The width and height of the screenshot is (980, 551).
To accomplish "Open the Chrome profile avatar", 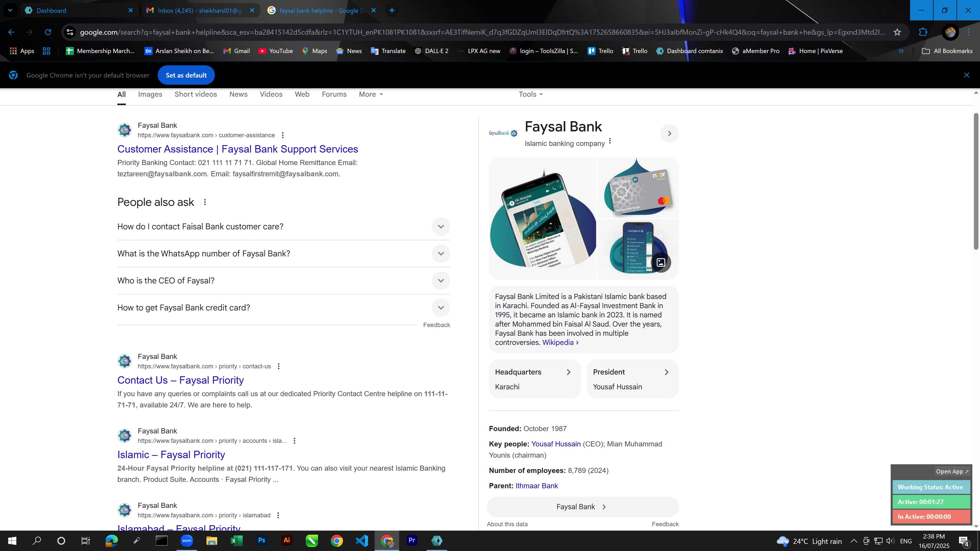I will pos(950,32).
